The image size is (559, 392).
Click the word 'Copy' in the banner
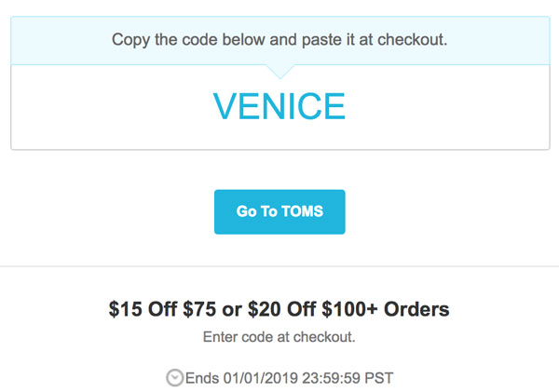click(130, 41)
